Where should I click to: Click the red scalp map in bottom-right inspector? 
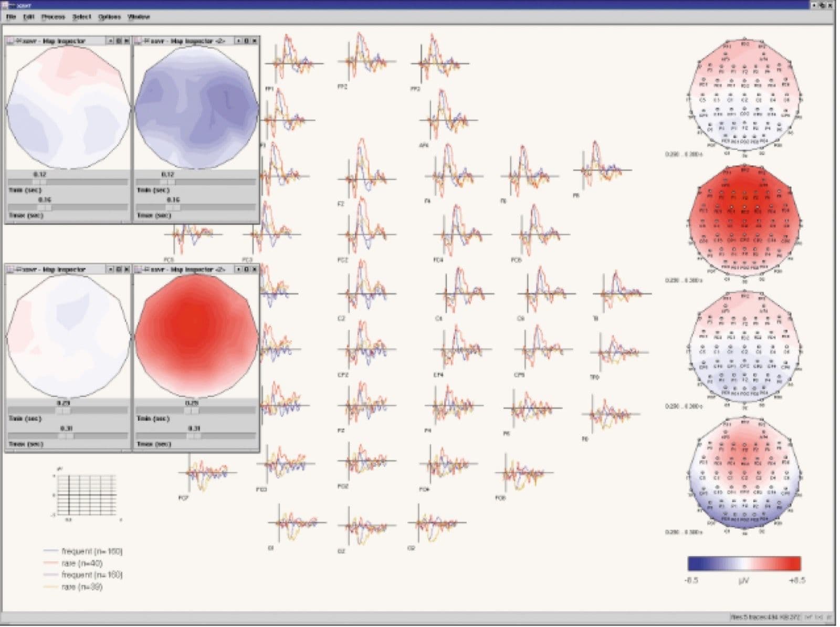click(x=196, y=337)
